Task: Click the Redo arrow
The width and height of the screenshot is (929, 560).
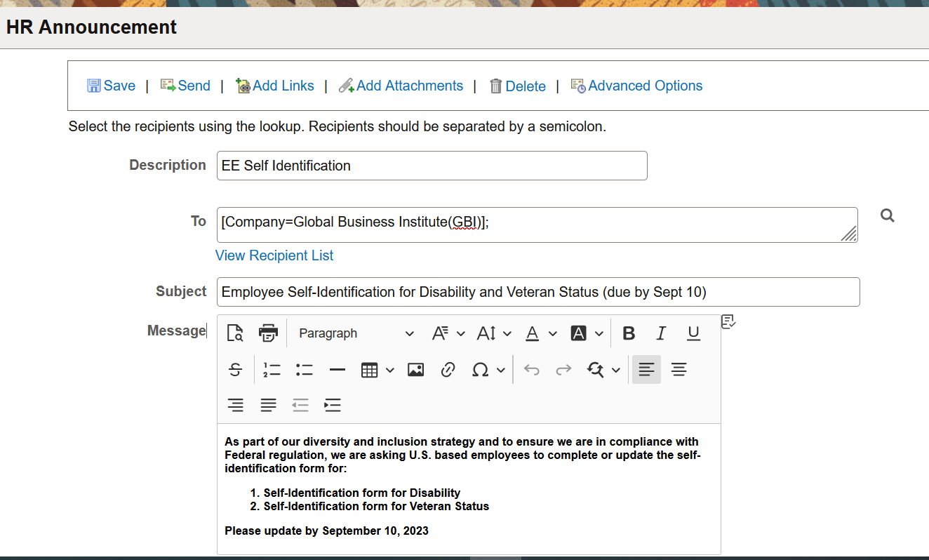Action: pyautogui.click(x=563, y=370)
